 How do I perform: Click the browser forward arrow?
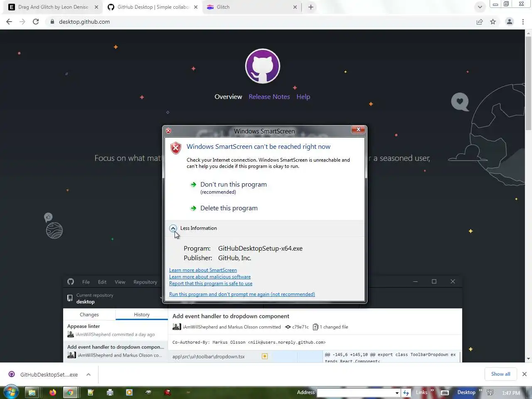coord(22,22)
